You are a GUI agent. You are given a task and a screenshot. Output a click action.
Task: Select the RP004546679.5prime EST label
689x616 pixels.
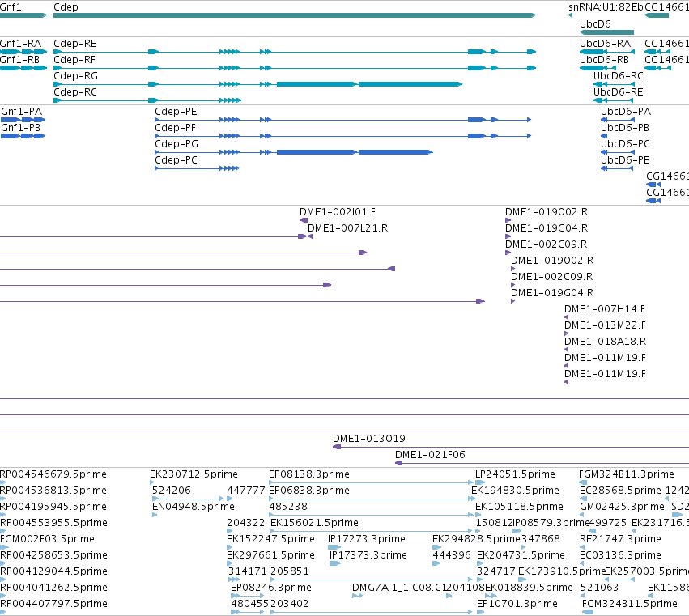coord(53,474)
